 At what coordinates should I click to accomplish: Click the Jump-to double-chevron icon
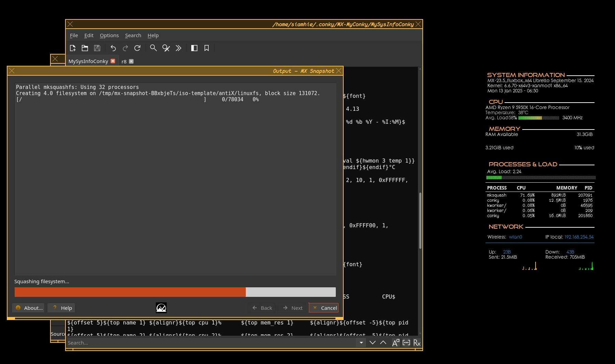(x=178, y=48)
